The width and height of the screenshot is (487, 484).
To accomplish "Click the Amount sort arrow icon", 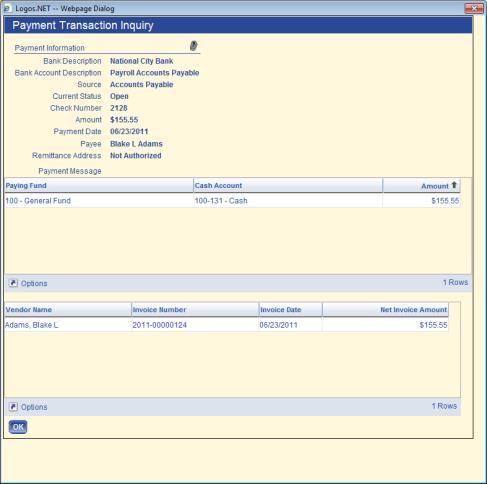I will (x=454, y=185).
